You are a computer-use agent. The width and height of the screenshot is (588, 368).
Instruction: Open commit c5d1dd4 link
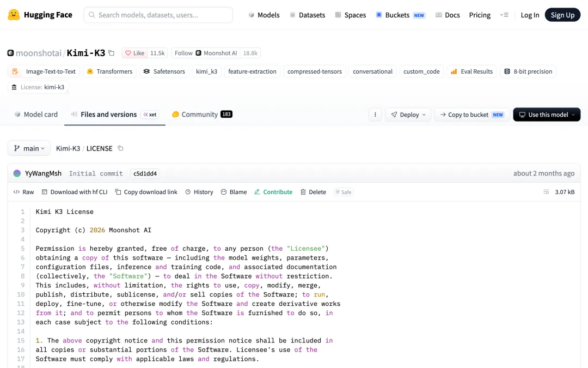coord(145,173)
